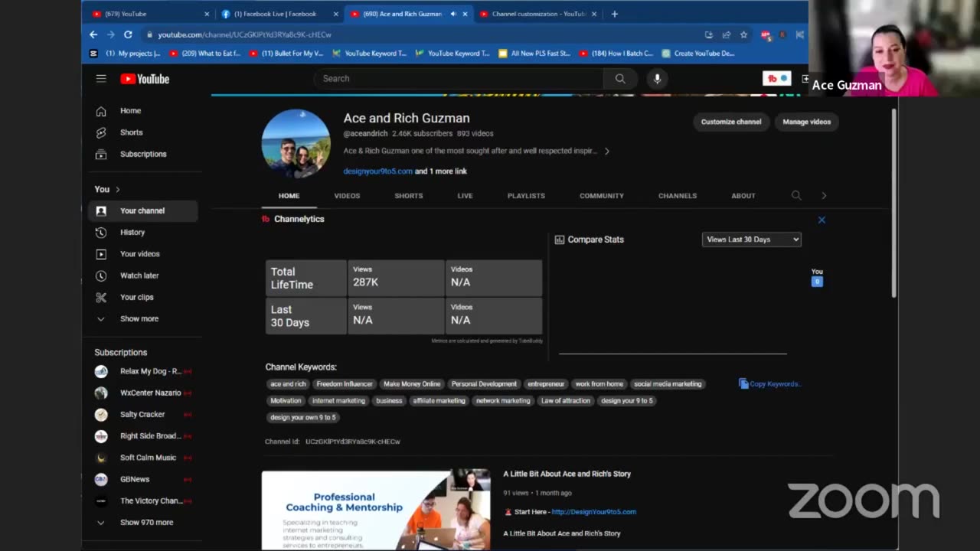Open DesignYour9to5.com link in video description

tap(593, 512)
